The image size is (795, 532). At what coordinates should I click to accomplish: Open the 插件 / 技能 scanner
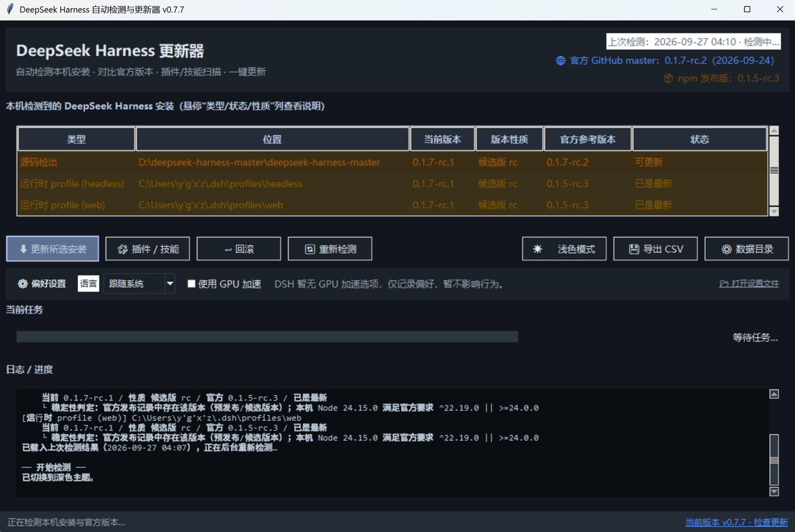coord(148,249)
